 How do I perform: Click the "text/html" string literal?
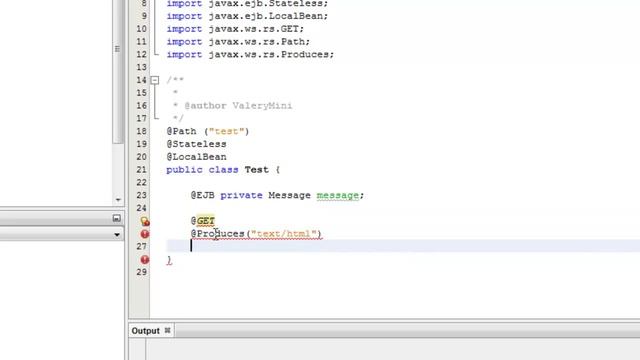tap(284, 234)
